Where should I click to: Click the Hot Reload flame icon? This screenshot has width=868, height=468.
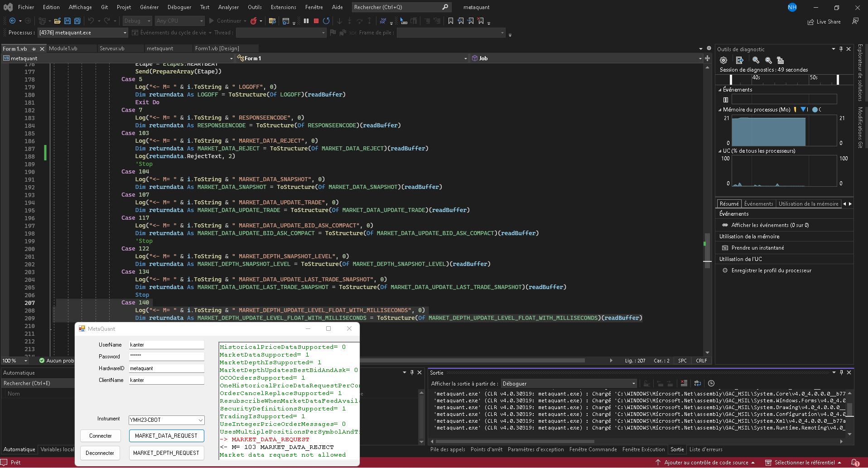pyautogui.click(x=254, y=21)
